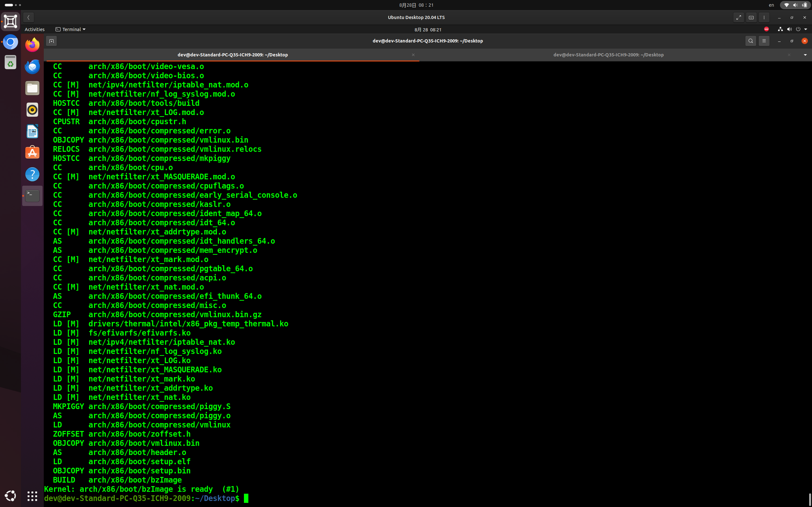Image resolution: width=812 pixels, height=507 pixels.
Task: Open the Activities overview
Action: coord(35,29)
